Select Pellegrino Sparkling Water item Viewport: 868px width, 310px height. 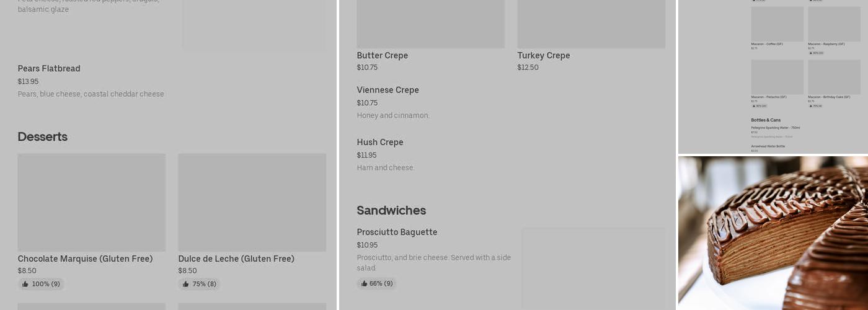pyautogui.click(x=775, y=128)
